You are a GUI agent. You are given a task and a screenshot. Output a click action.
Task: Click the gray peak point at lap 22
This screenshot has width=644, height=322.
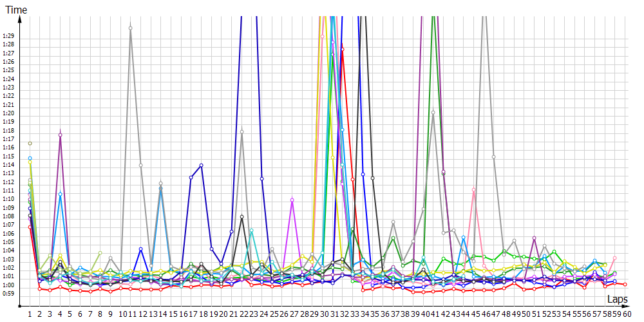[x=241, y=131]
